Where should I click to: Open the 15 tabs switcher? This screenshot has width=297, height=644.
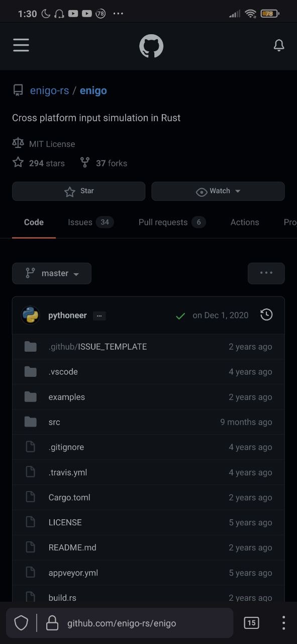[251, 623]
